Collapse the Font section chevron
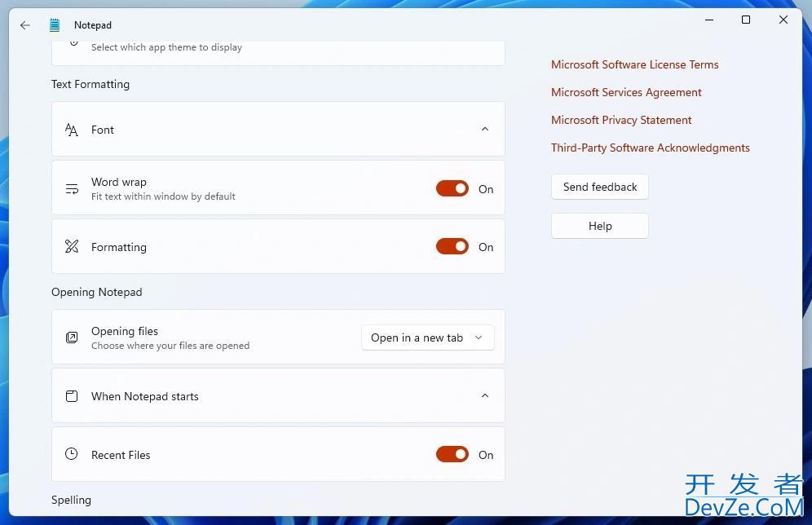This screenshot has height=525, width=812. click(x=485, y=129)
